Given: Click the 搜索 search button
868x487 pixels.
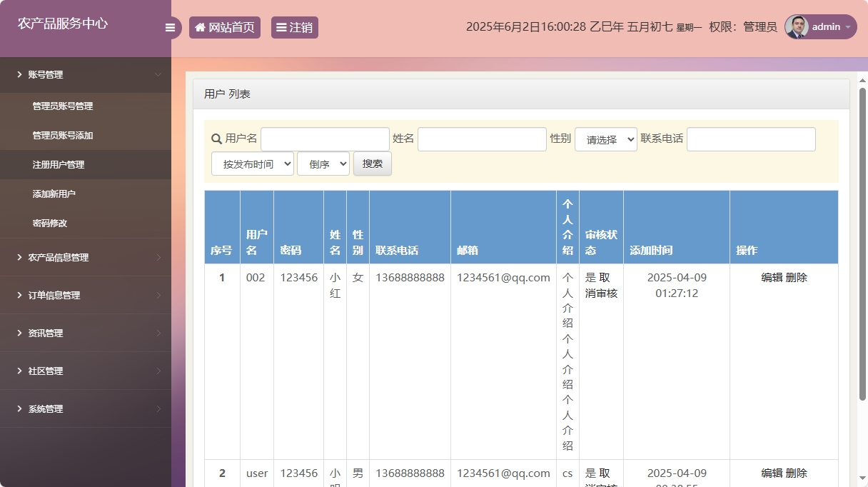Looking at the screenshot, I should point(372,163).
